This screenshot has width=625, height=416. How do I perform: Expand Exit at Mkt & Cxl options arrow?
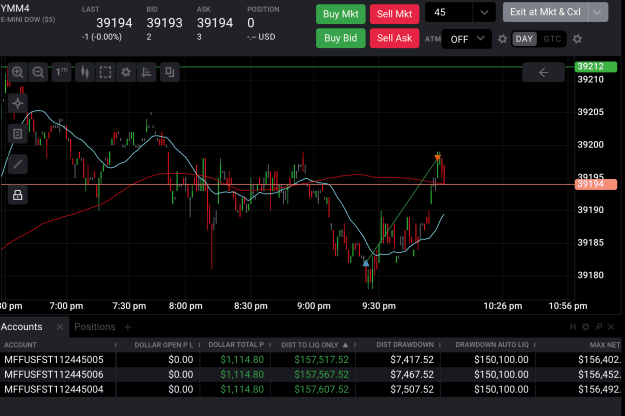coord(597,12)
